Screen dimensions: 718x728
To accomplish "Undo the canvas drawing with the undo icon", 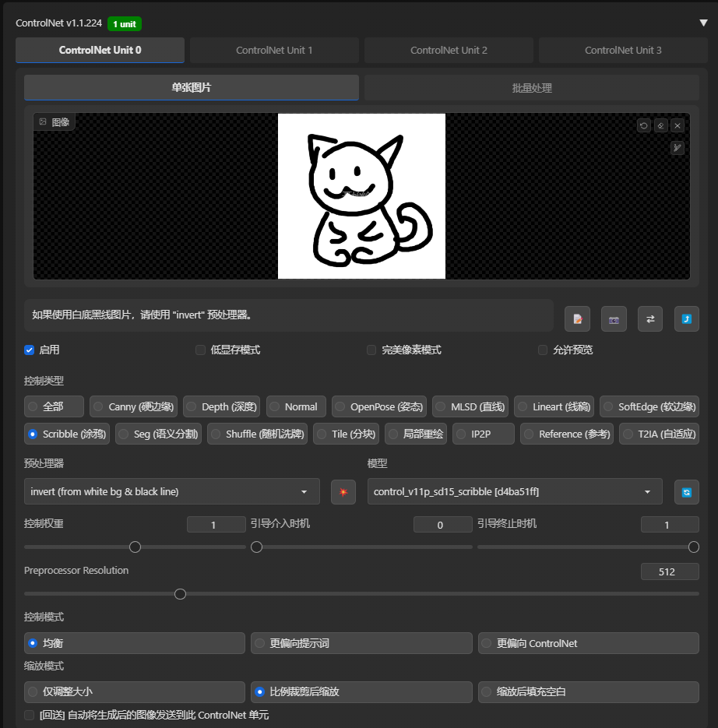I will click(x=643, y=125).
